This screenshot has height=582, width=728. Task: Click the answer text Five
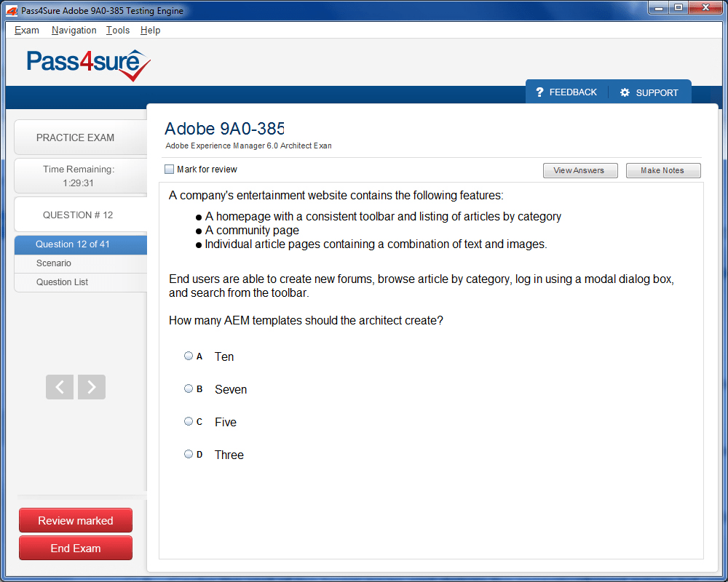[226, 422]
